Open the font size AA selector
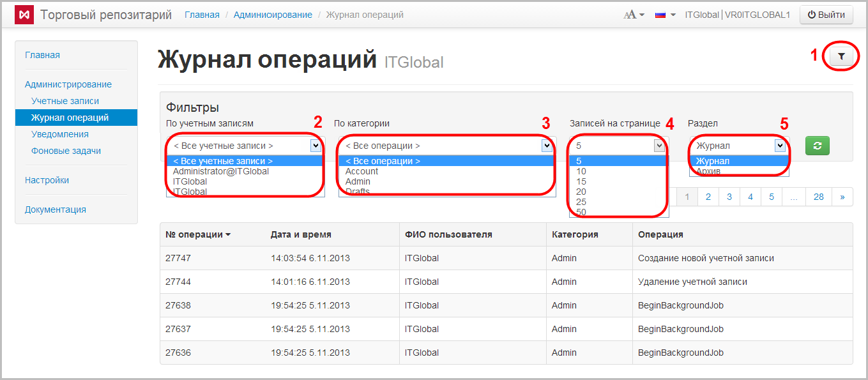This screenshot has height=380, width=868. 634,15
